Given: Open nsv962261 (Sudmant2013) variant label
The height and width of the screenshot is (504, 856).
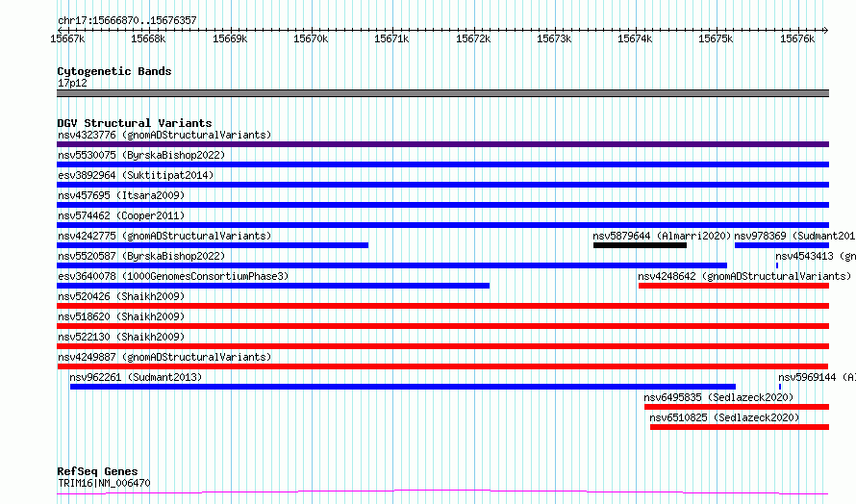Looking at the screenshot, I should (x=136, y=377).
